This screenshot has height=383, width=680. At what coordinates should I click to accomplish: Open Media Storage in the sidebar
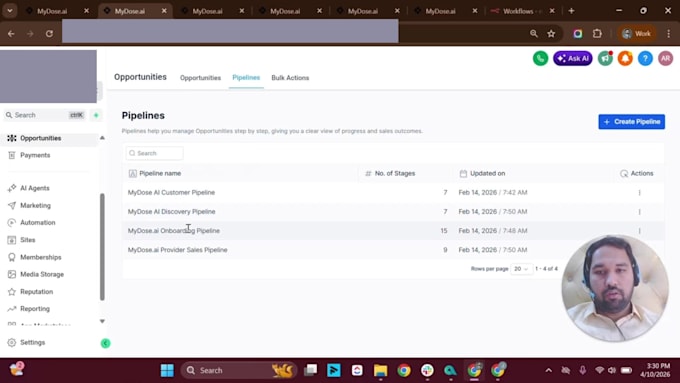[42, 275]
